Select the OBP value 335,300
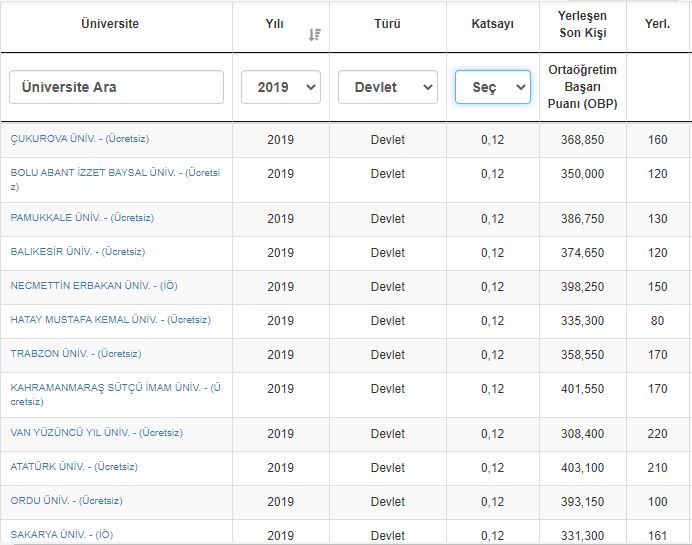This screenshot has width=692, height=545. pyautogui.click(x=583, y=321)
